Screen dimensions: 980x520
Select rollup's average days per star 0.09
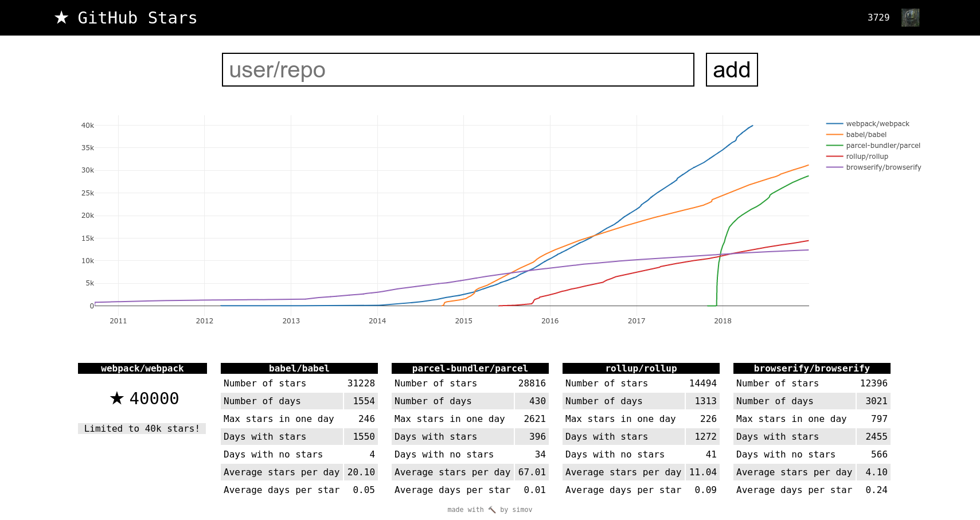(x=706, y=490)
